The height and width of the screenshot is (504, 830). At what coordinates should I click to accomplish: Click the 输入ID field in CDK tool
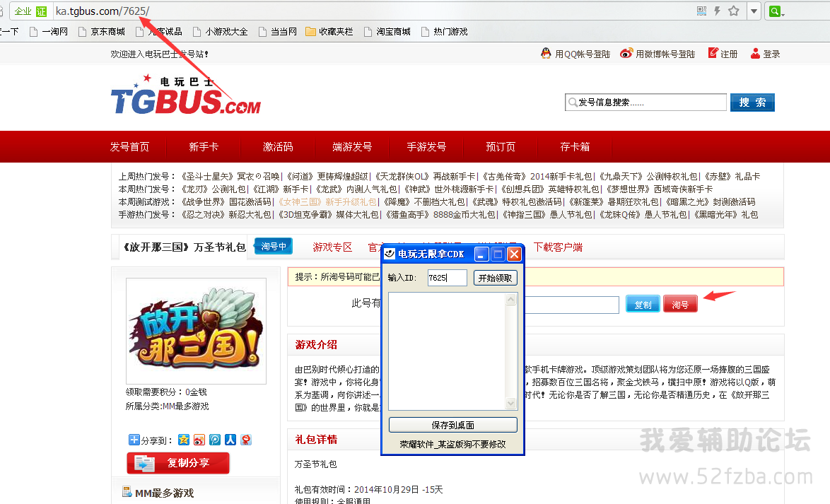pos(448,277)
